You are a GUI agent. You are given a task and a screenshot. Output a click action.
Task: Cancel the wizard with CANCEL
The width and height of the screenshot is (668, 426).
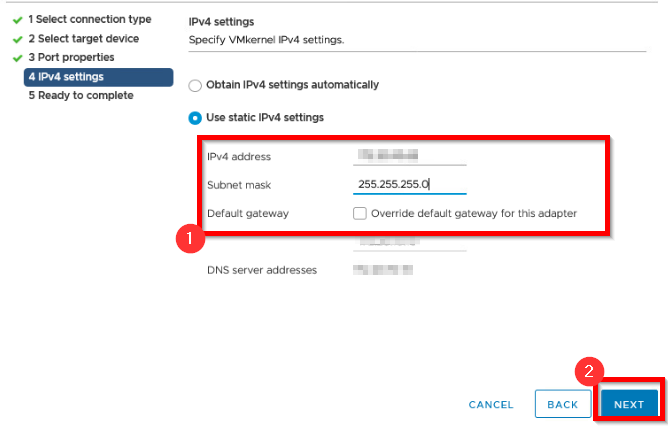[x=491, y=404]
